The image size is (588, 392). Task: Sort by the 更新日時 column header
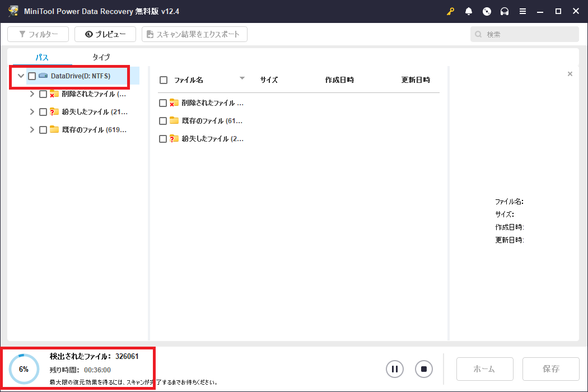[x=416, y=80]
